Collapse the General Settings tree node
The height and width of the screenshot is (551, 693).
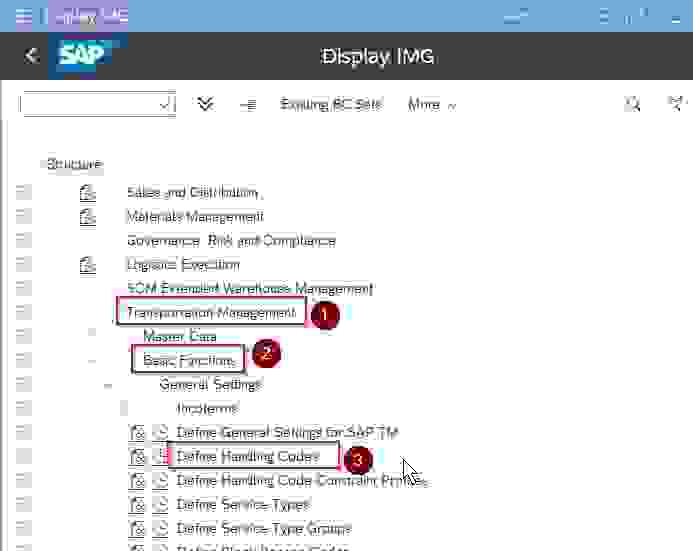(x=108, y=385)
